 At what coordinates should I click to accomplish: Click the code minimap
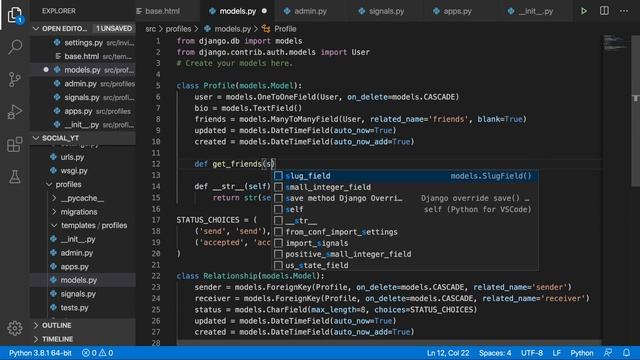[x=616, y=43]
